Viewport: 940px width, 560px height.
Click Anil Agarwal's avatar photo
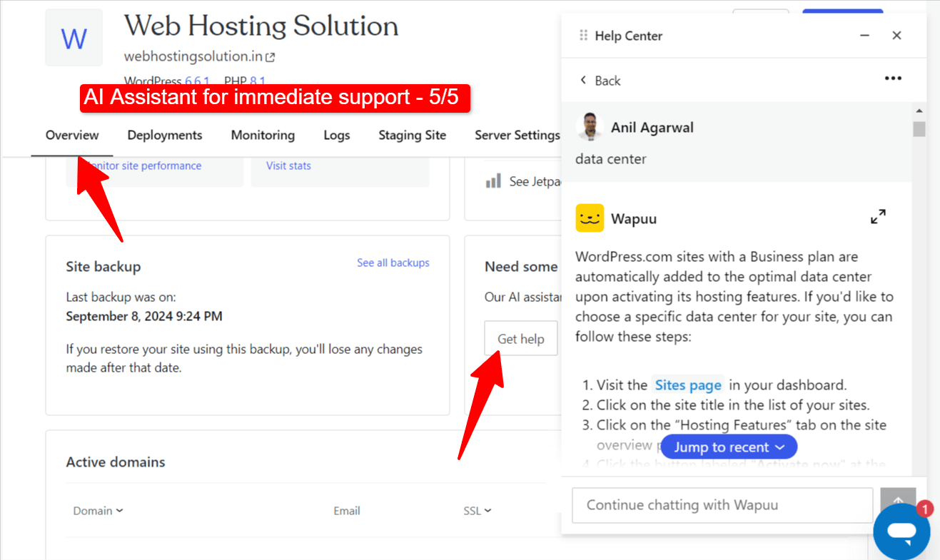pyautogui.click(x=590, y=128)
